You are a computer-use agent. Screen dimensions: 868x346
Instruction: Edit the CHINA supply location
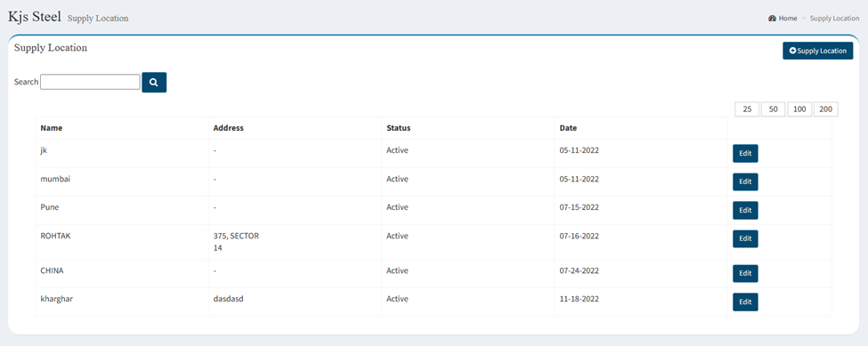coord(745,274)
